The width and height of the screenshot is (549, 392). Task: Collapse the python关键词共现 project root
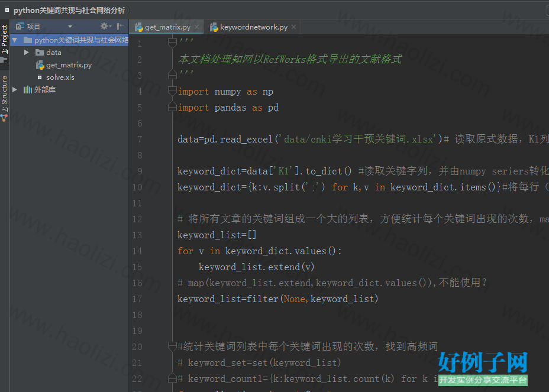pyautogui.click(x=15, y=40)
